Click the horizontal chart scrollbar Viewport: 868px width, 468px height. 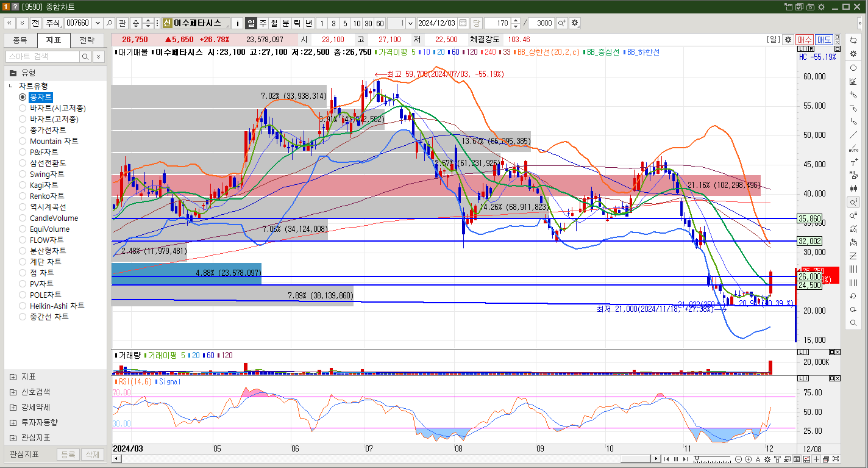(x=636, y=459)
